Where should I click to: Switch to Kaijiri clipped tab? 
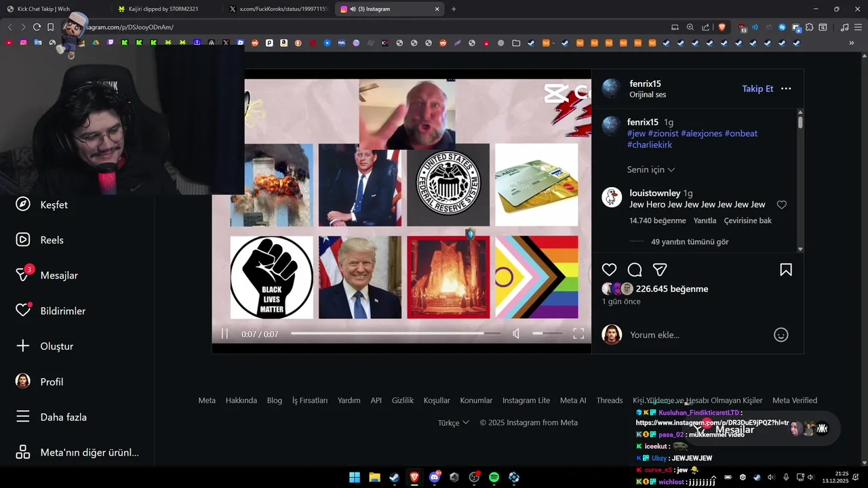click(x=166, y=9)
